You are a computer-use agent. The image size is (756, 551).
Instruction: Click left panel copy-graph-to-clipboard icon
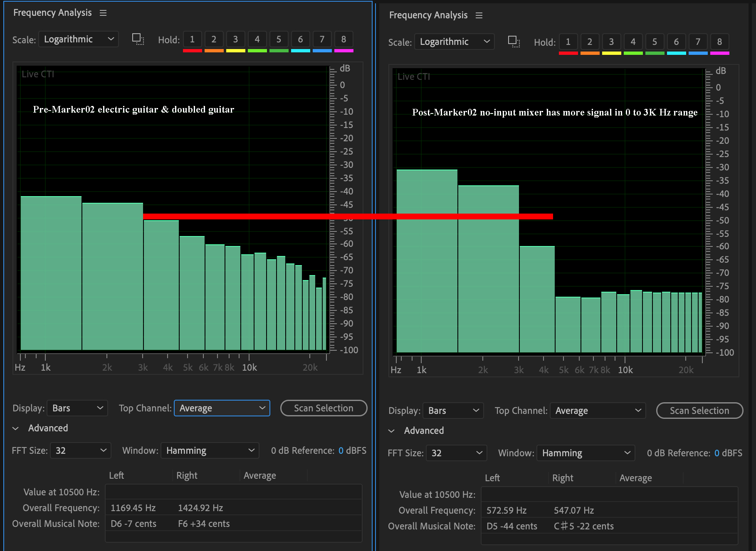pos(138,39)
